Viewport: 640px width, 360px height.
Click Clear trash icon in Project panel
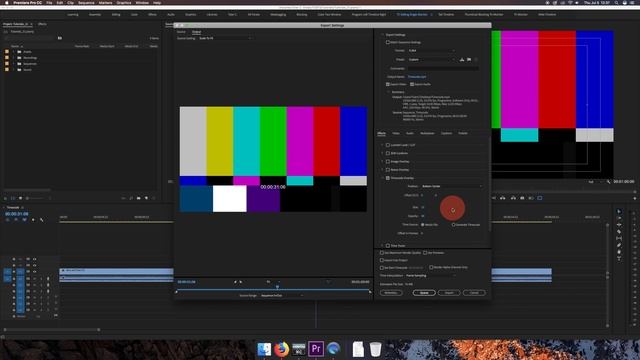[x=153, y=198]
